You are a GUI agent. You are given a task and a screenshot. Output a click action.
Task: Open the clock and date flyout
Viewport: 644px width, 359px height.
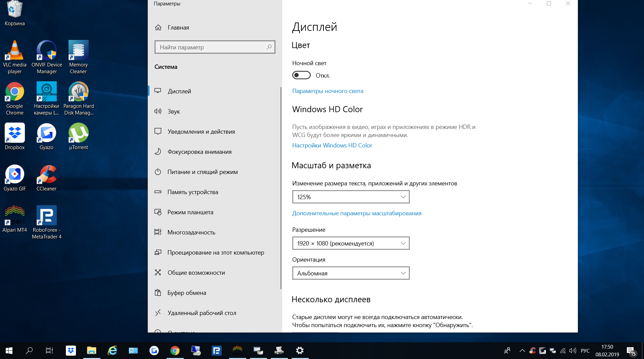coord(607,351)
